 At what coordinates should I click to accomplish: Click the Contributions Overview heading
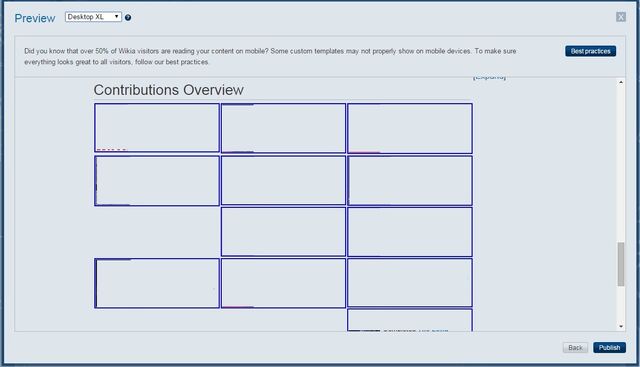click(169, 90)
